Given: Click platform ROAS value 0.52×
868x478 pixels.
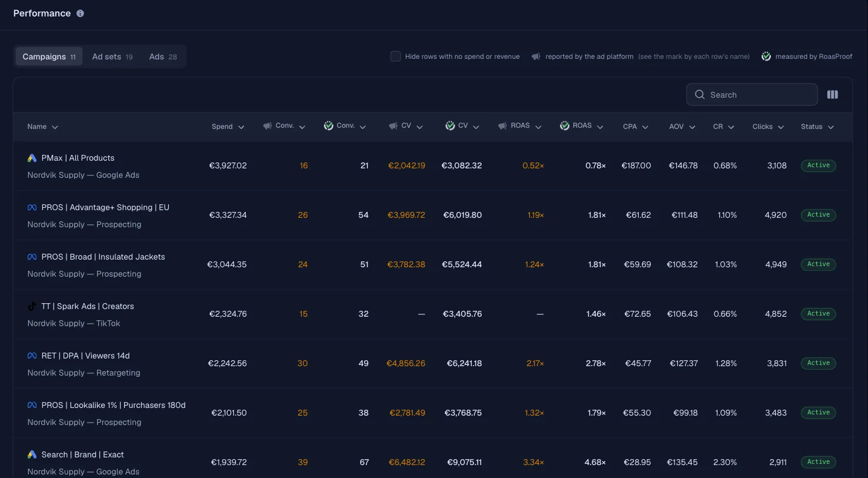Looking at the screenshot, I should click(533, 166).
